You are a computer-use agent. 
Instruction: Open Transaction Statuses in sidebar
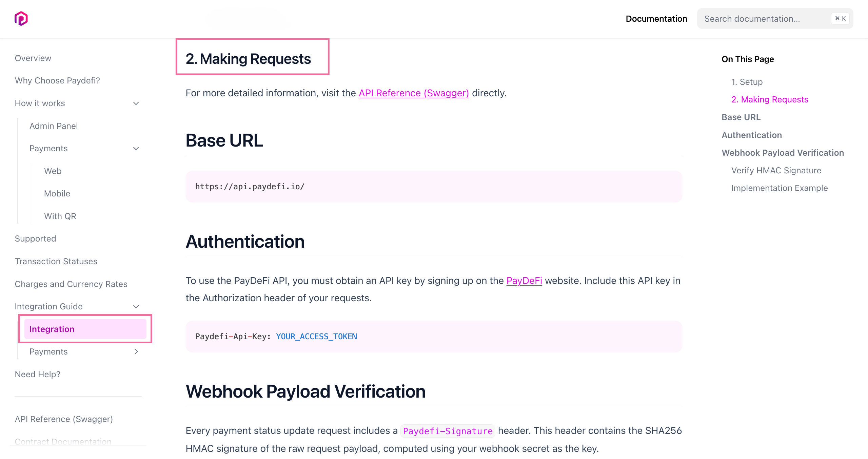tap(56, 262)
